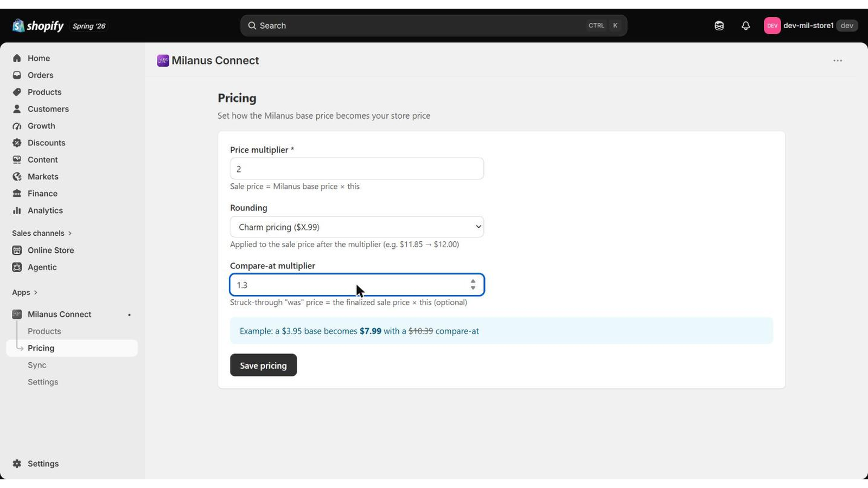868x488 pixels.
Task: Open the three-dot more actions menu
Action: click(x=838, y=61)
